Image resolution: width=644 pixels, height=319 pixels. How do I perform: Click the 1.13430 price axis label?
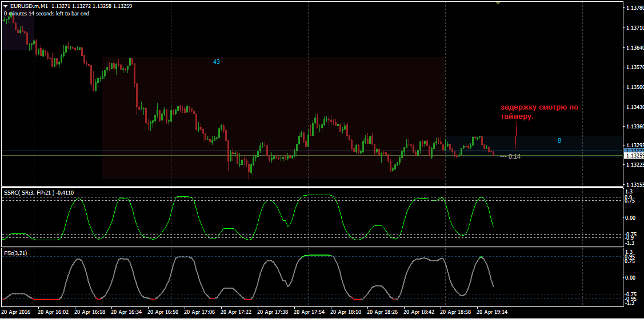[634, 107]
